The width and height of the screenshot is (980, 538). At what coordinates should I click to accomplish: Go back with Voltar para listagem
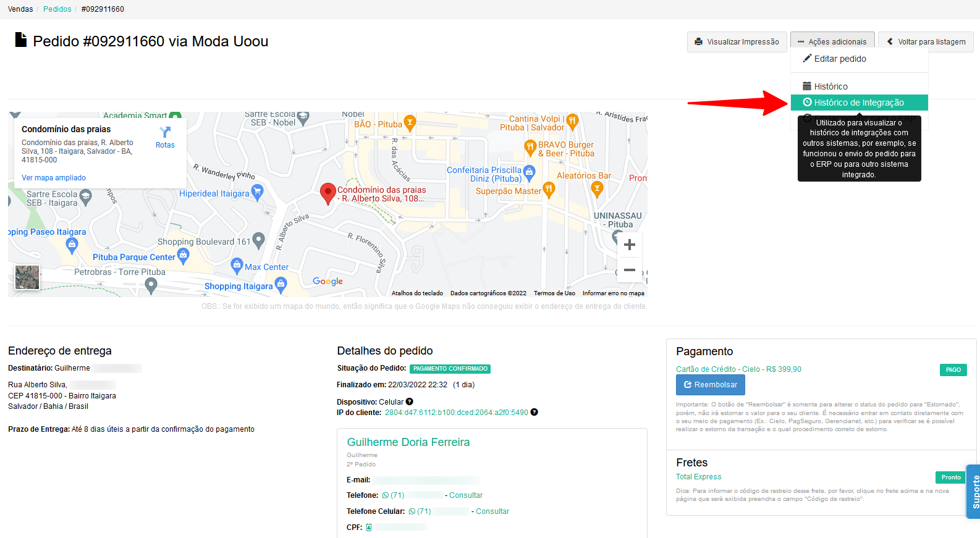click(926, 42)
